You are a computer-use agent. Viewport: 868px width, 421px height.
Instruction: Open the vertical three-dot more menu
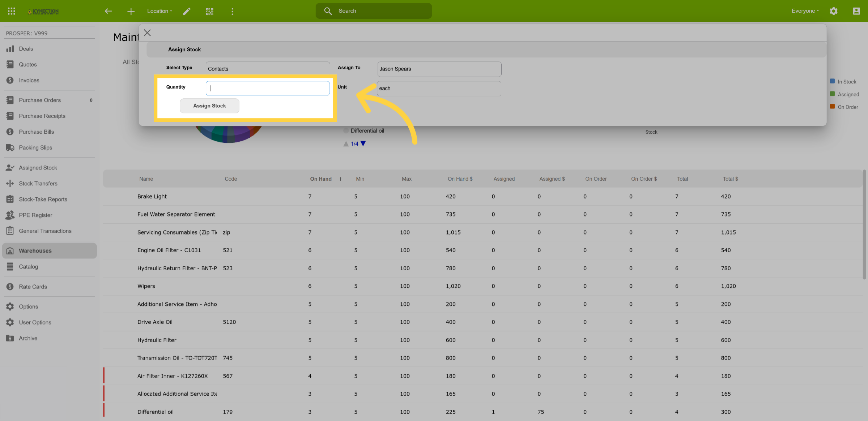pos(233,11)
